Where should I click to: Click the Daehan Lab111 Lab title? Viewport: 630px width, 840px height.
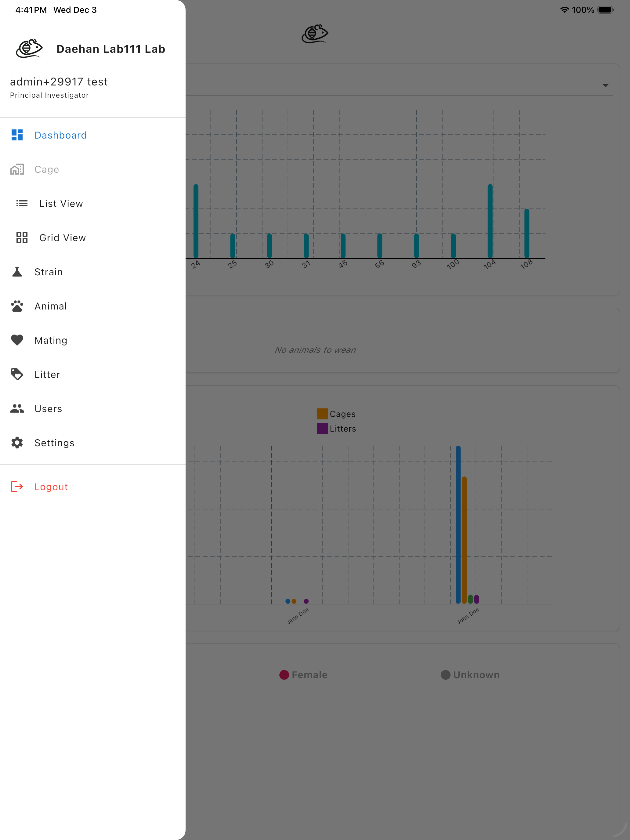click(x=111, y=49)
